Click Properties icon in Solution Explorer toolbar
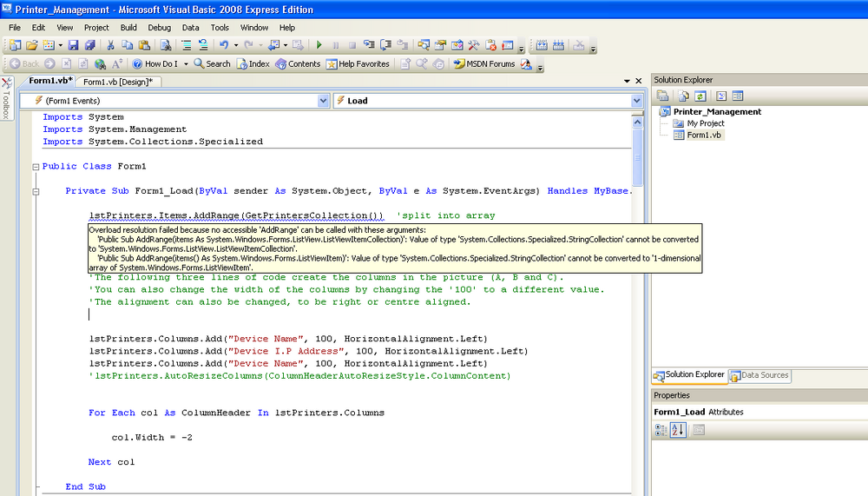The width and height of the screenshot is (868, 496). pos(662,96)
